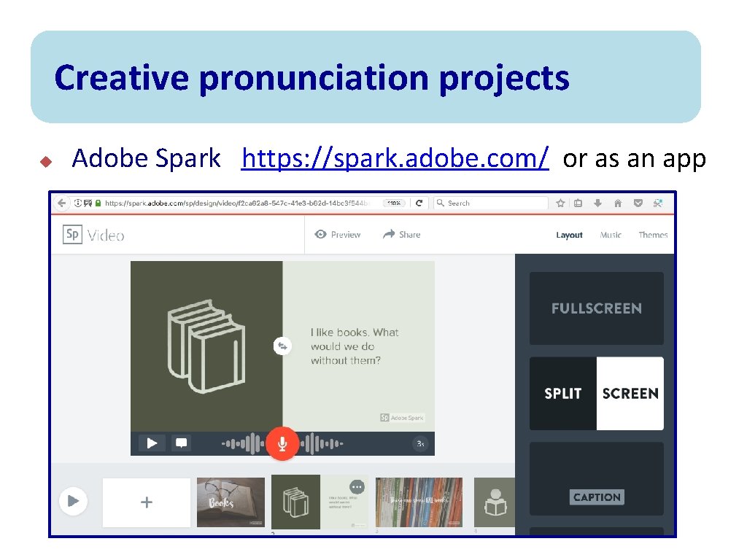Image resolution: width=747 pixels, height=560 pixels.
Task: Choose the CAPTION layout
Action: point(597,478)
